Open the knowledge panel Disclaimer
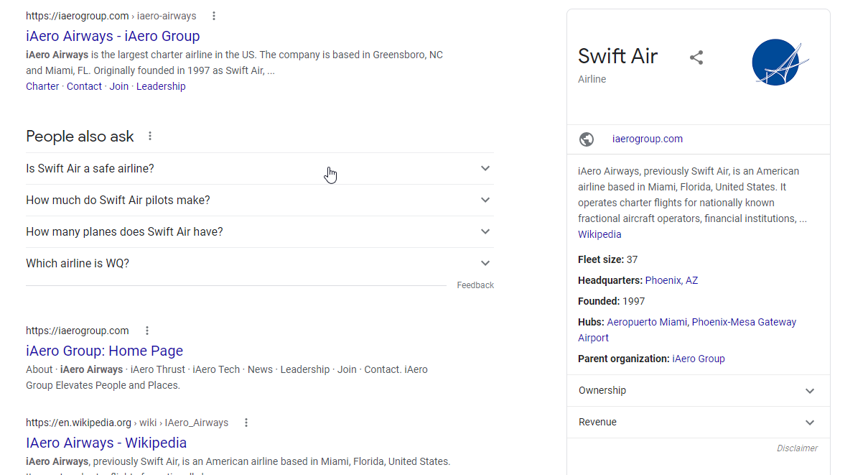Image resolution: width=868 pixels, height=475 pixels. coord(797,448)
